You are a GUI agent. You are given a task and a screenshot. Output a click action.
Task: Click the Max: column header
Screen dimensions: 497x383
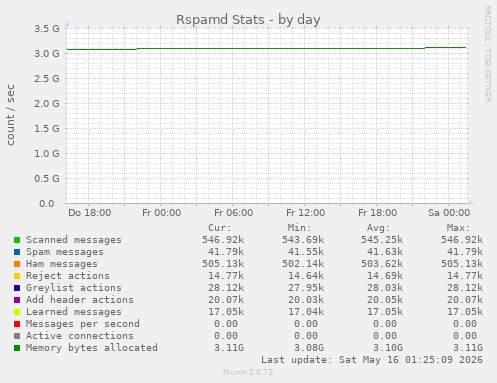click(458, 228)
